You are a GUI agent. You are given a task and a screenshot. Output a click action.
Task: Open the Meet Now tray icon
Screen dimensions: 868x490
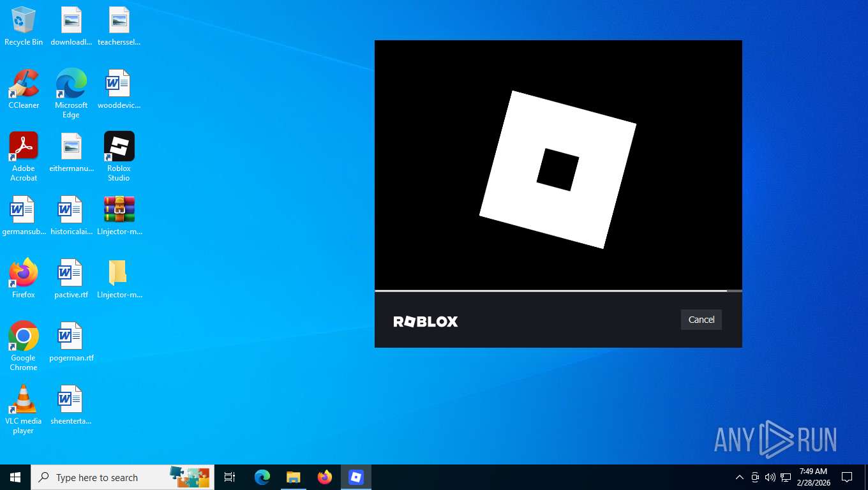tap(755, 477)
